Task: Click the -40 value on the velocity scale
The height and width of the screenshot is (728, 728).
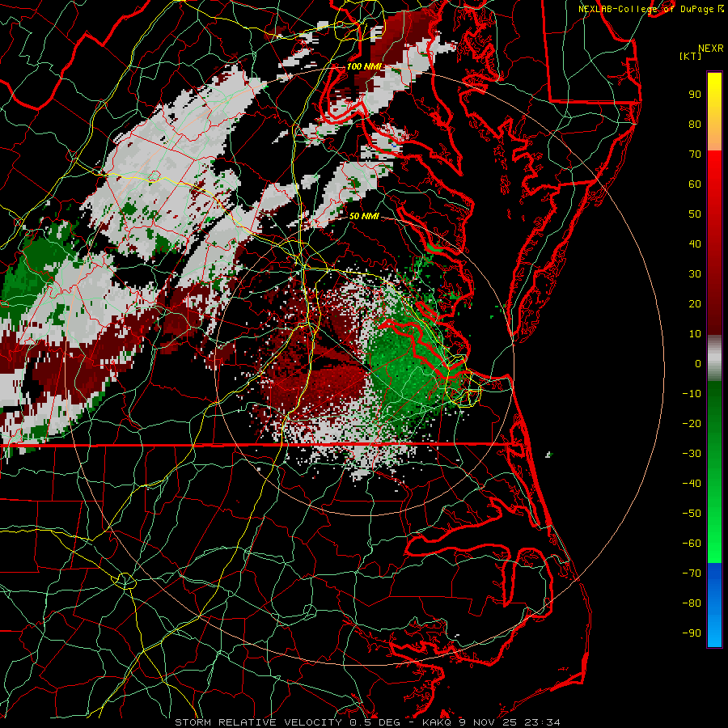Action: pos(692,484)
